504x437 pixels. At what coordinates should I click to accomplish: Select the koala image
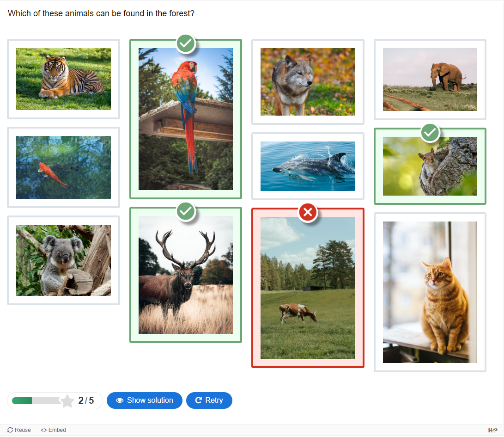click(63, 260)
